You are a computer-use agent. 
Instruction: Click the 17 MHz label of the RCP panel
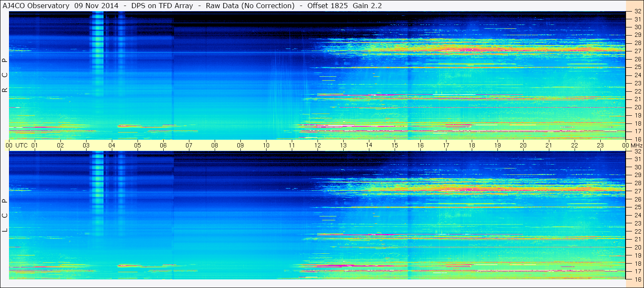click(x=638, y=131)
